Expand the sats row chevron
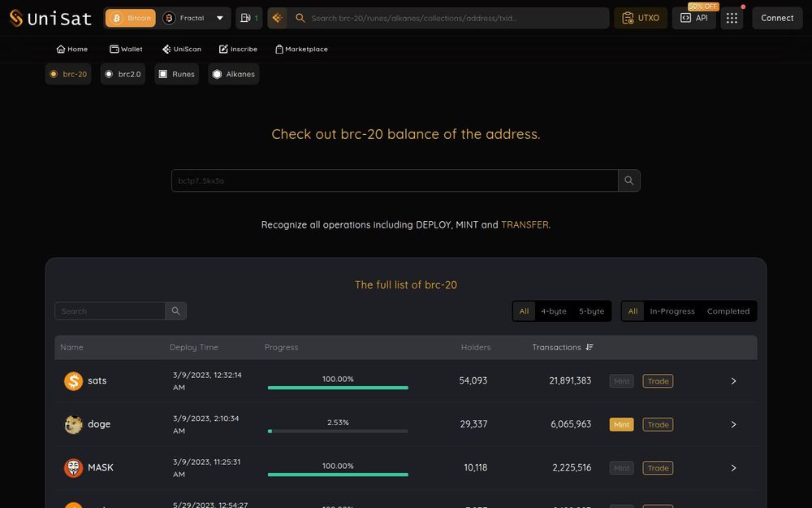This screenshot has width=812, height=508. [733, 380]
